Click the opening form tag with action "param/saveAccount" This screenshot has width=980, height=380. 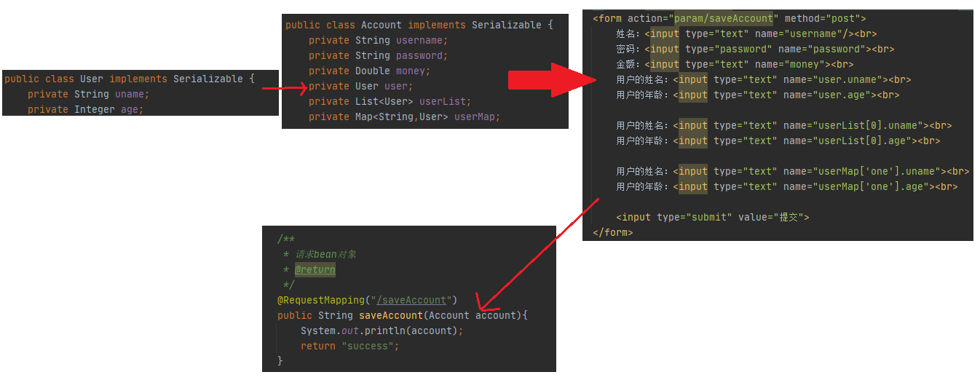[x=730, y=18]
